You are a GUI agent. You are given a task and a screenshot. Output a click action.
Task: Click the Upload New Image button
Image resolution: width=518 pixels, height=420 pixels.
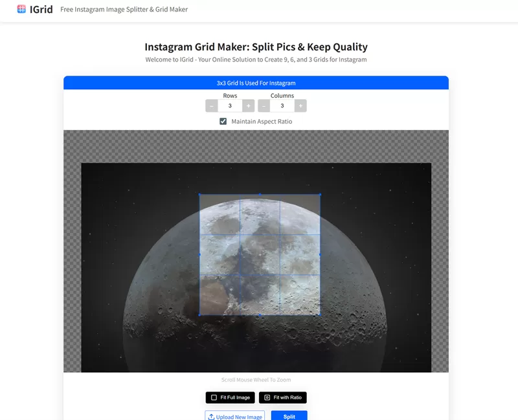[x=235, y=416]
